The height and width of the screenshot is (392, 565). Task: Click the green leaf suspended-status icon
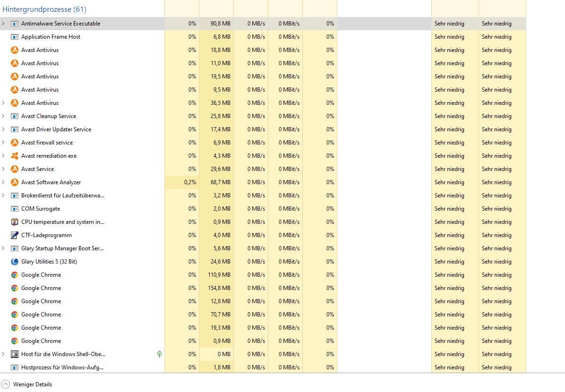click(159, 354)
